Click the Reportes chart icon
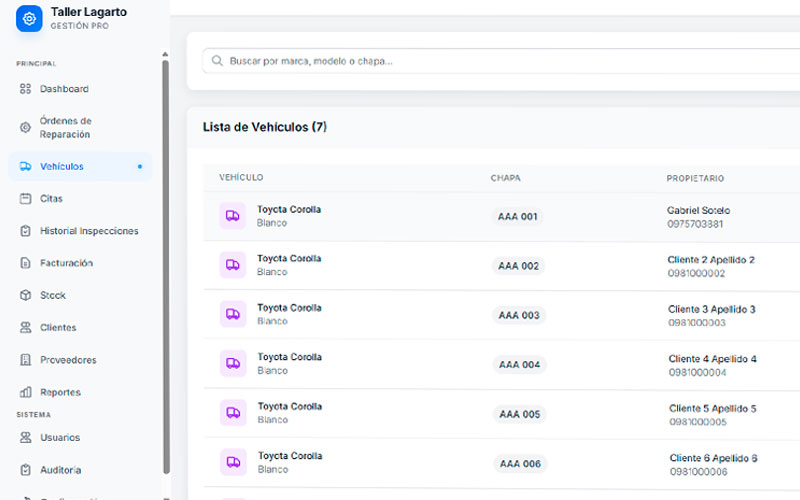The image size is (800, 500). click(26, 392)
